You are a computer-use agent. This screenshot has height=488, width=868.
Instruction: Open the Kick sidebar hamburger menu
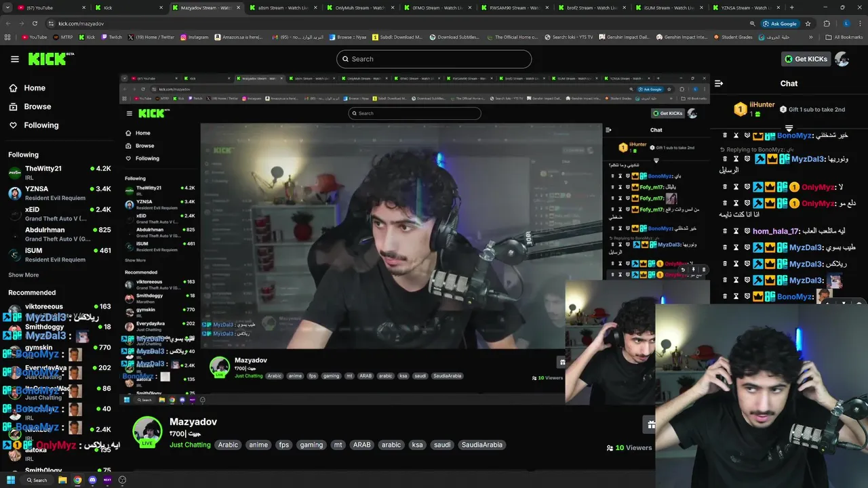(x=15, y=59)
